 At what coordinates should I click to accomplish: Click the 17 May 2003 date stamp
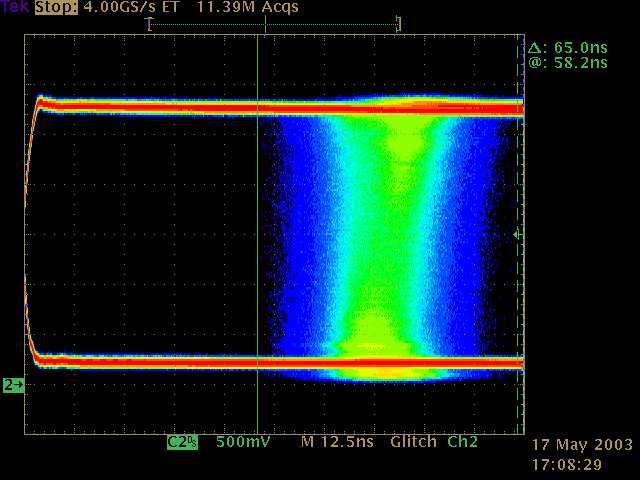point(582,445)
